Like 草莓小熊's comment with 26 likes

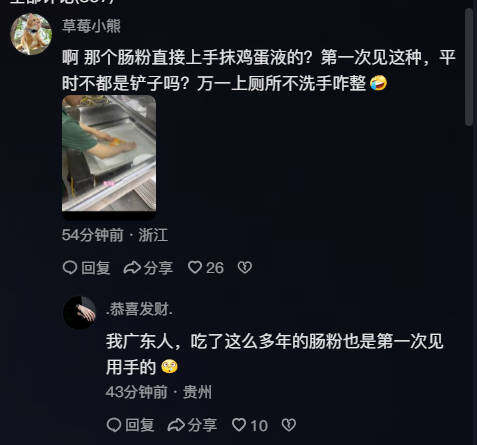click(x=195, y=267)
